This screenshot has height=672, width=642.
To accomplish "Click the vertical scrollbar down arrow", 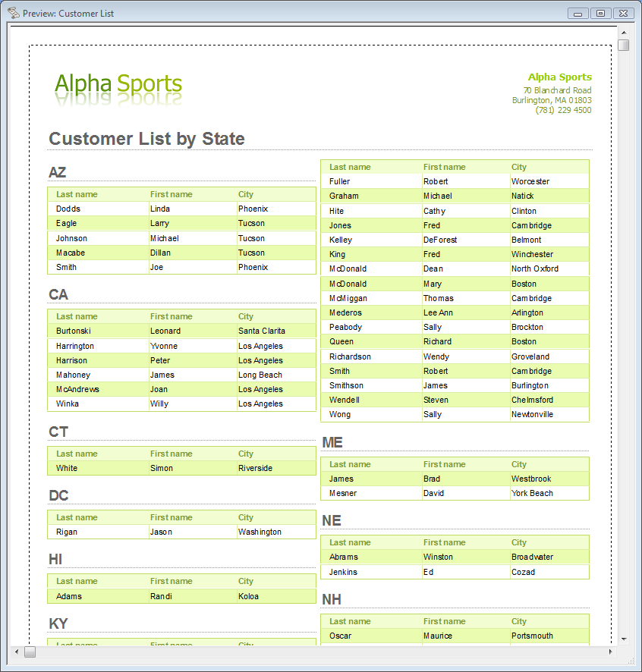I will tap(624, 639).
